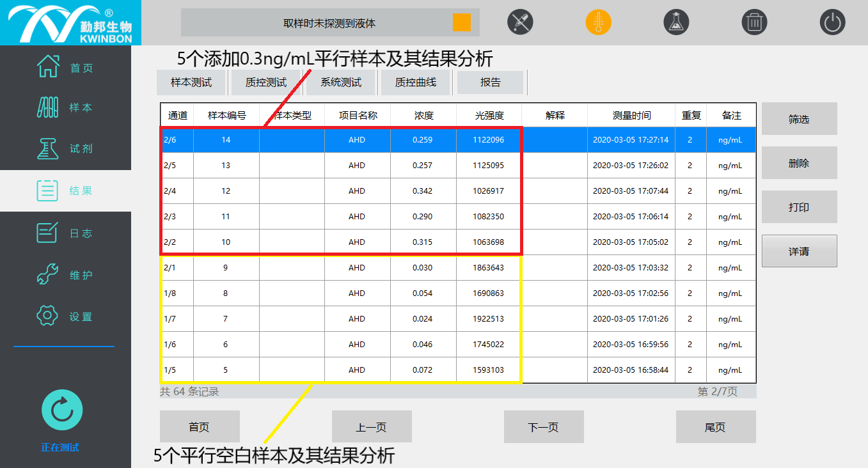Click the orange thermometer temperature icon
The width and height of the screenshot is (868, 468).
tap(598, 23)
